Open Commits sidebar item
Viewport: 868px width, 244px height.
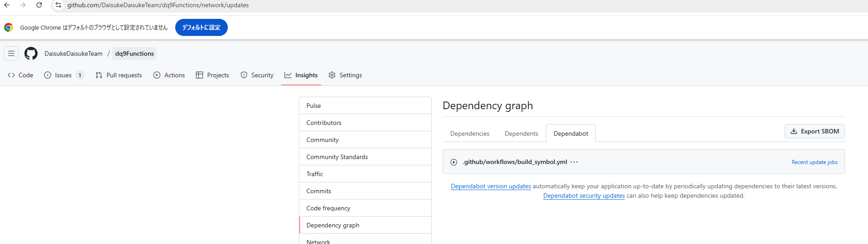pos(365,191)
